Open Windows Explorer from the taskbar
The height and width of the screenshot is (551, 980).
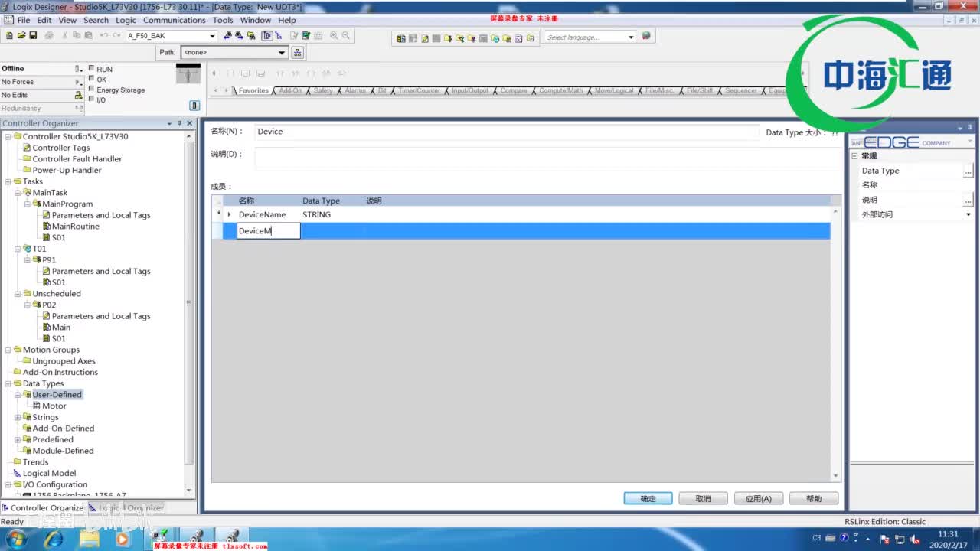(x=89, y=539)
